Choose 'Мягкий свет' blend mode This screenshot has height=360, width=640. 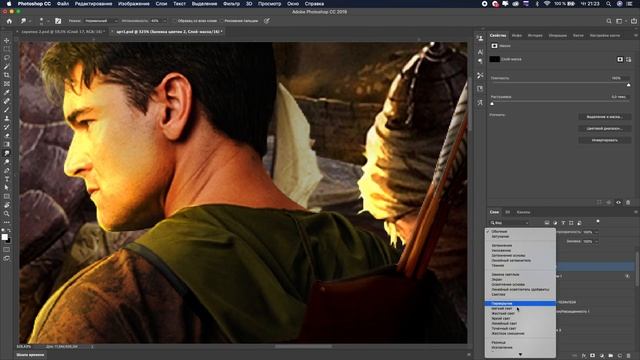[x=502, y=309]
